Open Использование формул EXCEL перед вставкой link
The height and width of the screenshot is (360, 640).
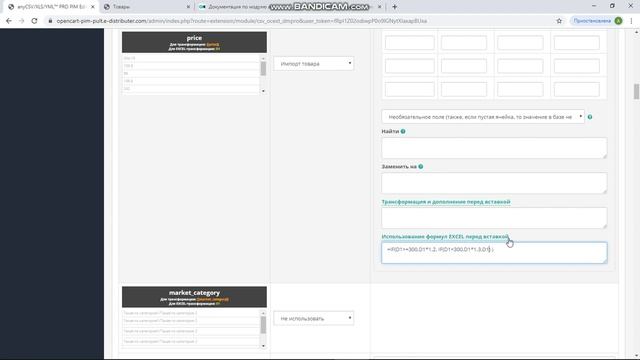pyautogui.click(x=445, y=237)
